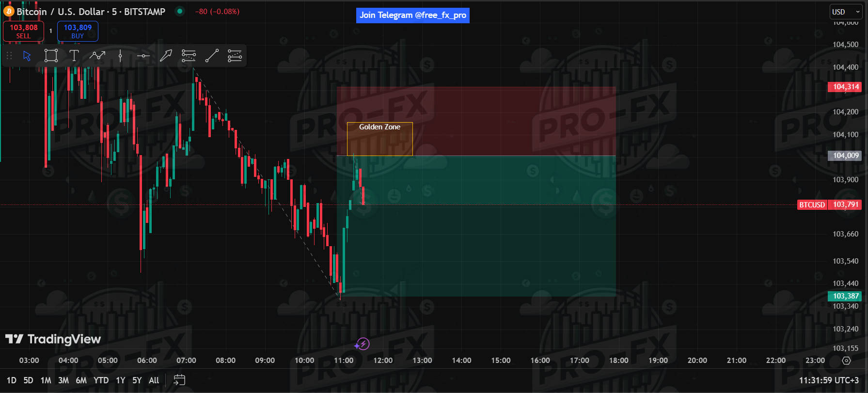Click the 103,540 price axis label
This screenshot has height=393, width=868.
click(x=845, y=261)
